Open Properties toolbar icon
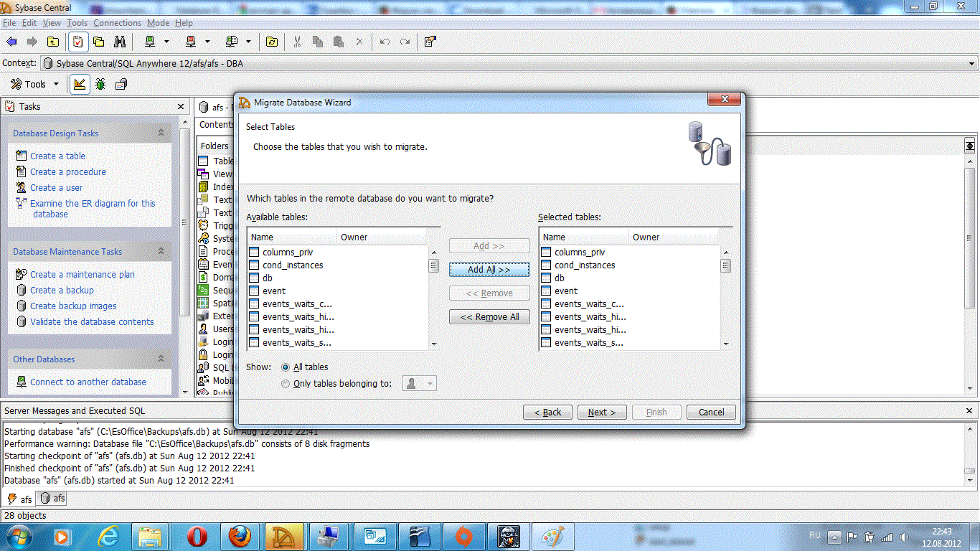 pyautogui.click(x=430, y=42)
